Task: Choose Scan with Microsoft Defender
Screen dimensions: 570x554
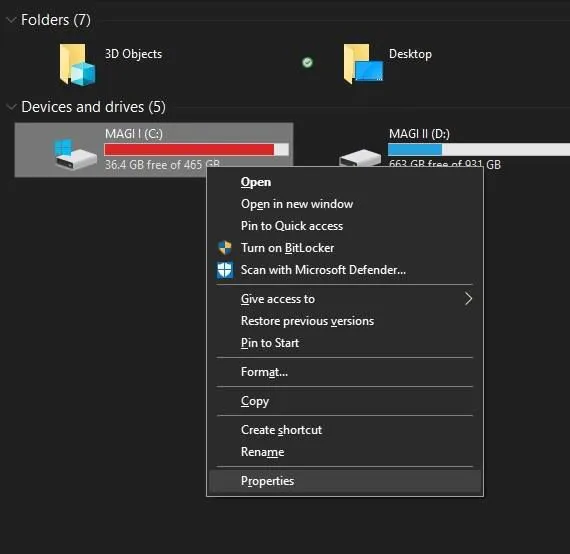Action: 345,270
